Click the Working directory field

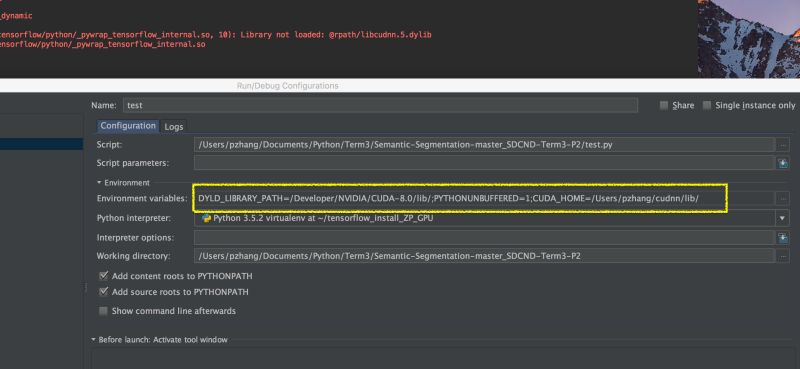tap(484, 256)
